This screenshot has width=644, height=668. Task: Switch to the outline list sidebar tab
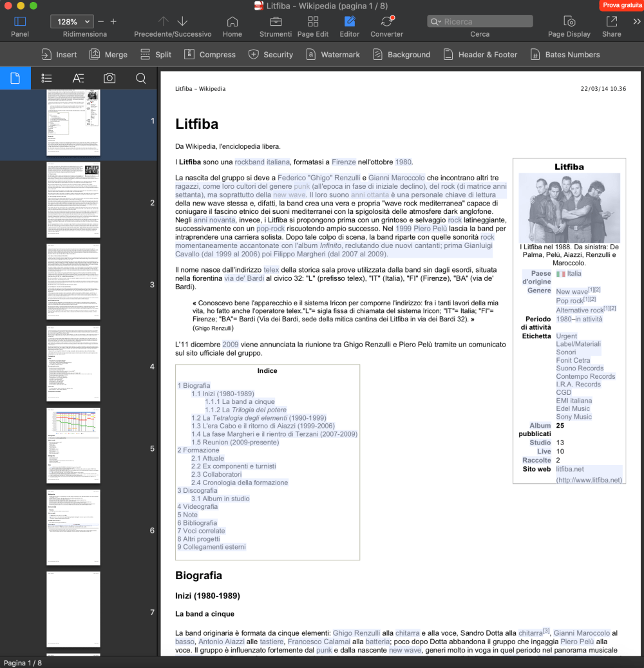coord(46,79)
